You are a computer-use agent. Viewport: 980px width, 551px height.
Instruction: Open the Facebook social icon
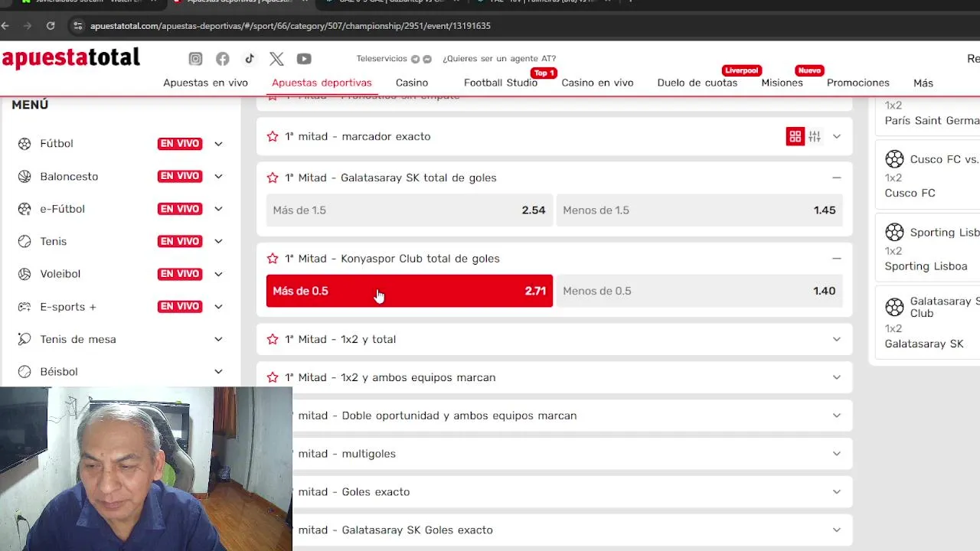pos(222,59)
